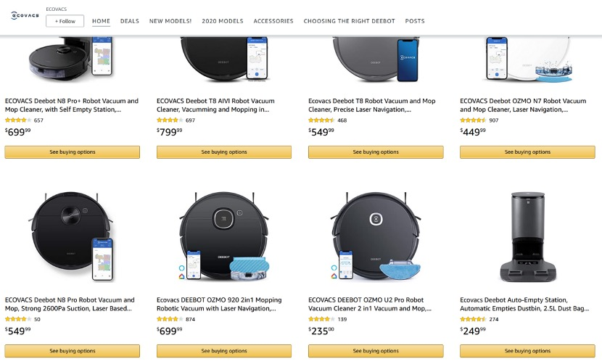This screenshot has height=364, width=602.
Task: Open Deebot T8 AIVI product title link
Action: (215, 105)
